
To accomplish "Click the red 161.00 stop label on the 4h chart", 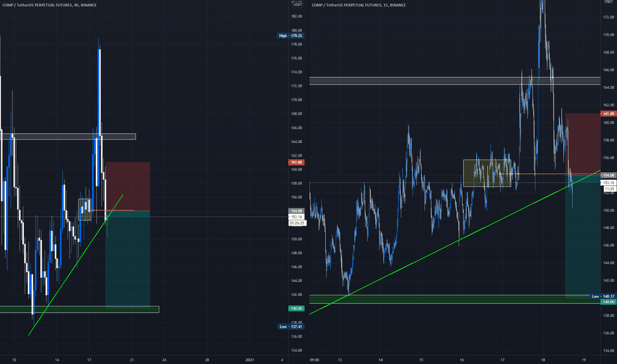I will [x=297, y=163].
